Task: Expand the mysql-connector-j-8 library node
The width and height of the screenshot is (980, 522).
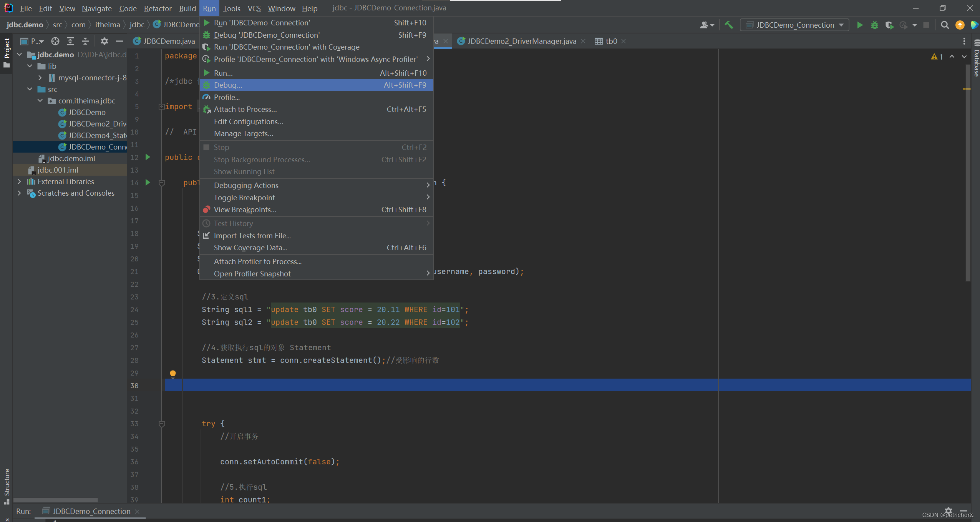Action: tap(40, 77)
